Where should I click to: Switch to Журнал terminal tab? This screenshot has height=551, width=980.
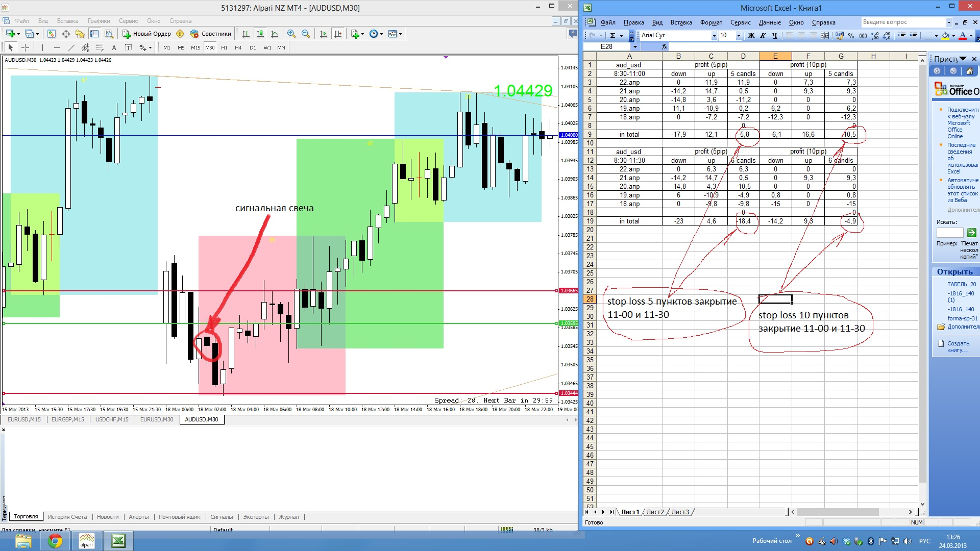pyautogui.click(x=289, y=517)
